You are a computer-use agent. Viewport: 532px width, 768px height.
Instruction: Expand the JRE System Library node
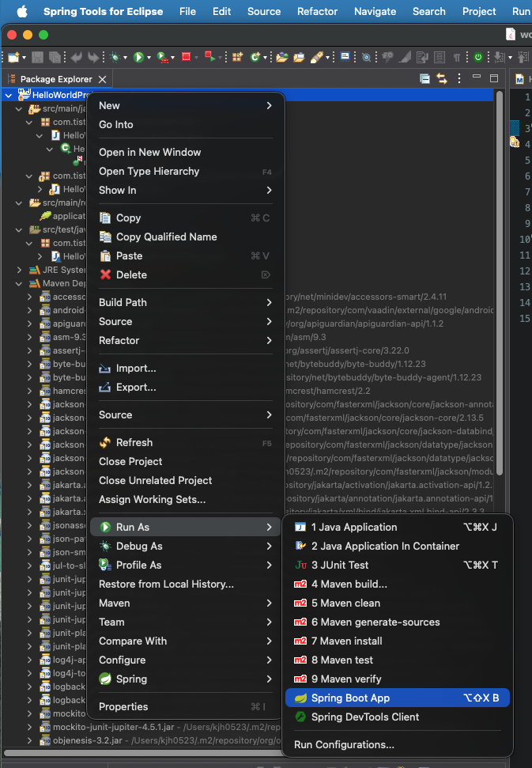[x=19, y=270]
